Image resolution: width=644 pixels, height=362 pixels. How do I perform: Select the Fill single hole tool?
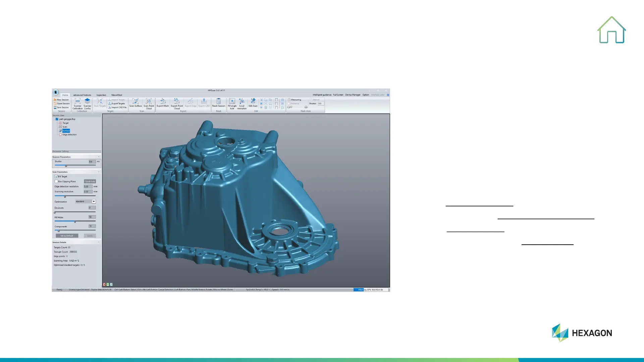232,102
